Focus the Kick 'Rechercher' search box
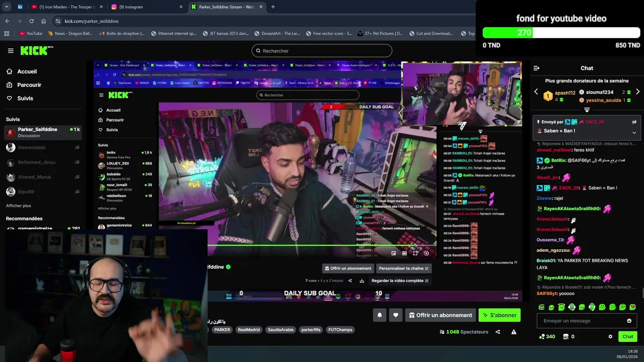The height and width of the screenshot is (362, 644). click(x=321, y=51)
